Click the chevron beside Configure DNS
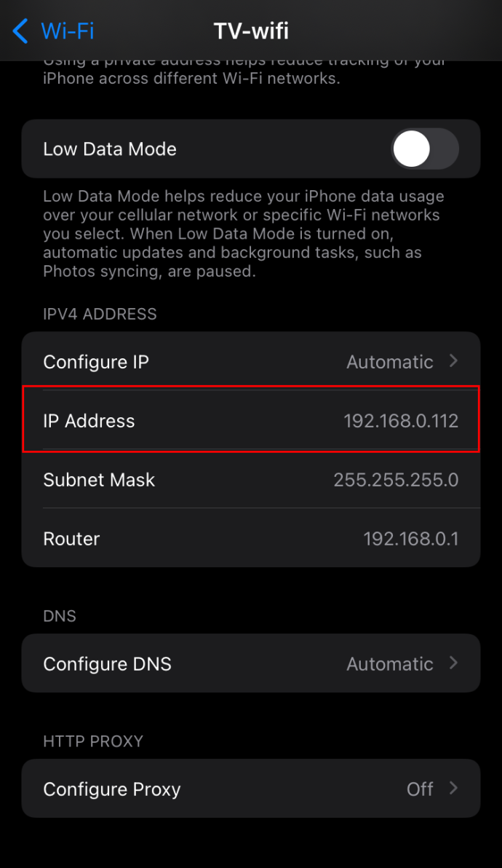Image resolution: width=502 pixels, height=868 pixels. [453, 663]
